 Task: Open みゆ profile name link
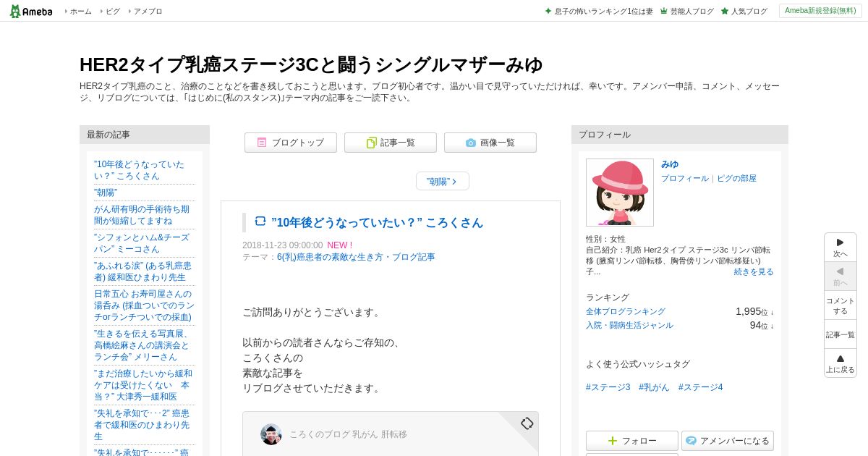(x=670, y=164)
